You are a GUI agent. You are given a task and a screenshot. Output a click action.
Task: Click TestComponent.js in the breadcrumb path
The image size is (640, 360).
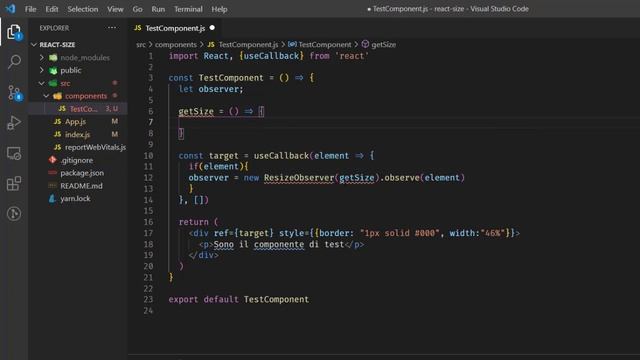pyautogui.click(x=248, y=44)
